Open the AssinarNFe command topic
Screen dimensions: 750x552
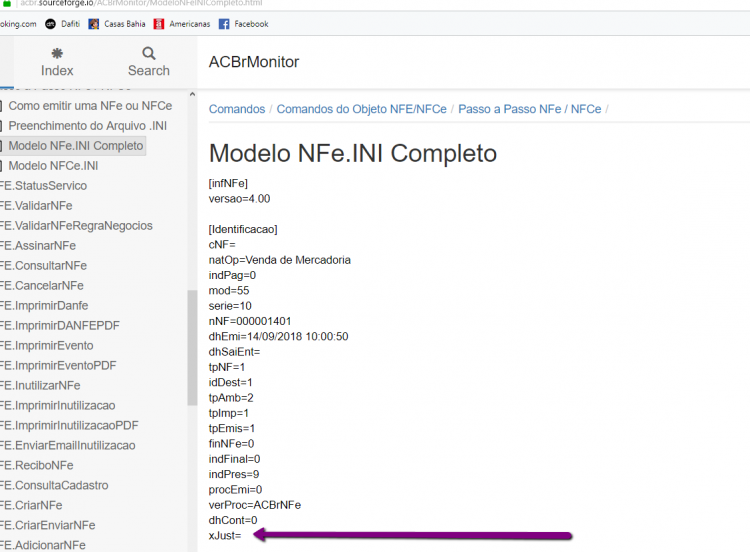pos(38,246)
